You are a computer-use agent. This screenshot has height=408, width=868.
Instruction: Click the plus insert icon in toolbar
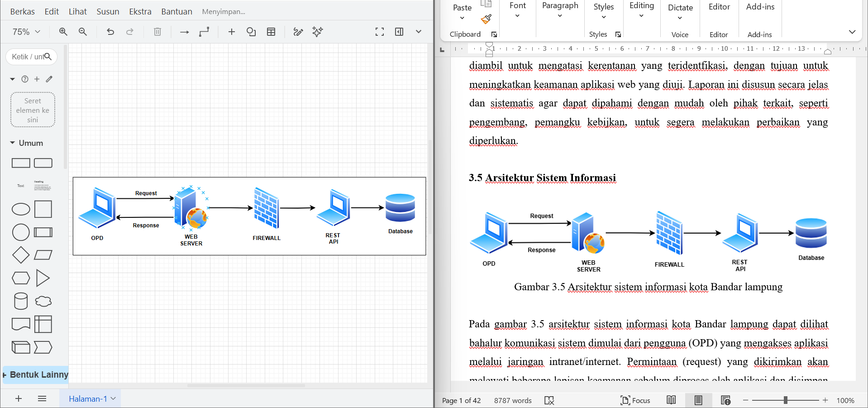click(x=232, y=32)
